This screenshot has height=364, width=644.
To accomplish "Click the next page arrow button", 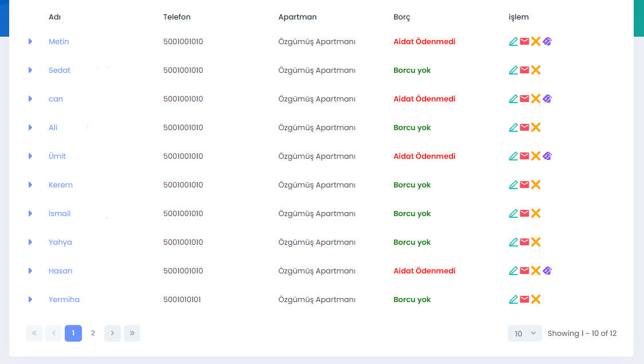I will click(x=112, y=333).
